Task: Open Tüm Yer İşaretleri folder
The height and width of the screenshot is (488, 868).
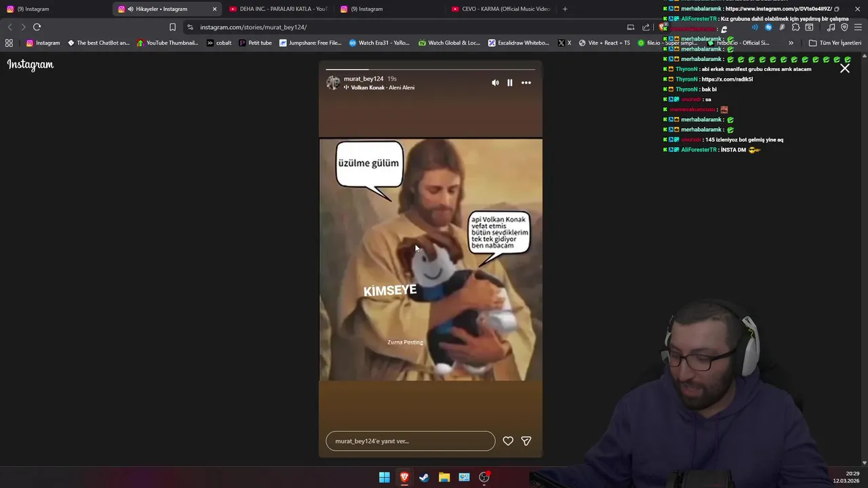Action: [x=835, y=43]
